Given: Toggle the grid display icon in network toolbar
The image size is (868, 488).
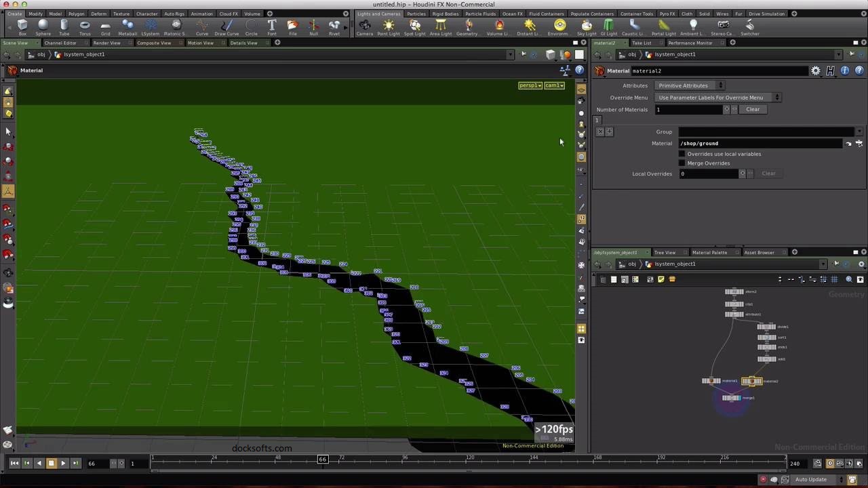Looking at the screenshot, I should click(x=834, y=279).
